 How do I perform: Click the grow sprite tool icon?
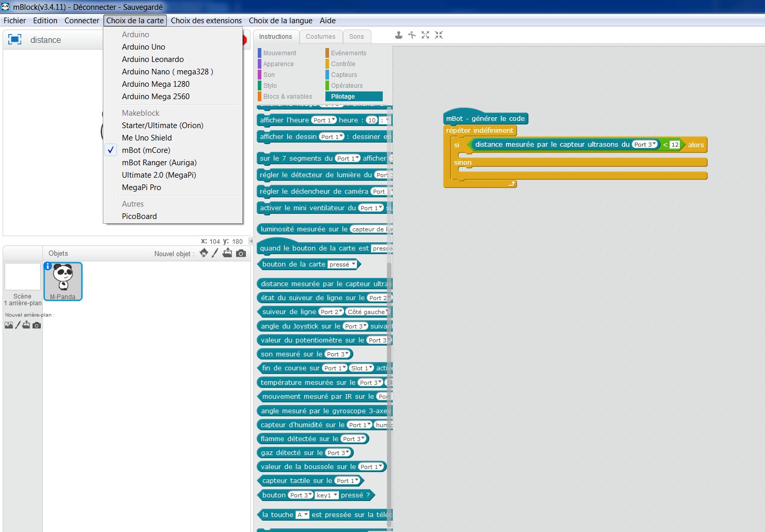pos(425,35)
